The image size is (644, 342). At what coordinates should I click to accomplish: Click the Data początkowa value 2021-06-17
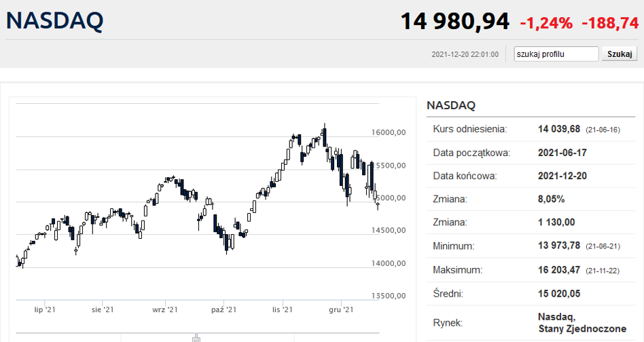coord(562,153)
